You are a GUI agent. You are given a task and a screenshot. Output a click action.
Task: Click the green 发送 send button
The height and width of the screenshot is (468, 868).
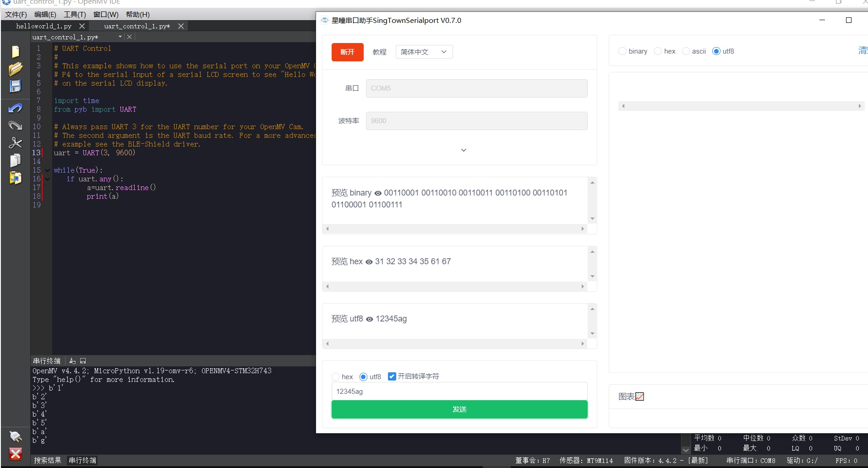click(x=459, y=409)
